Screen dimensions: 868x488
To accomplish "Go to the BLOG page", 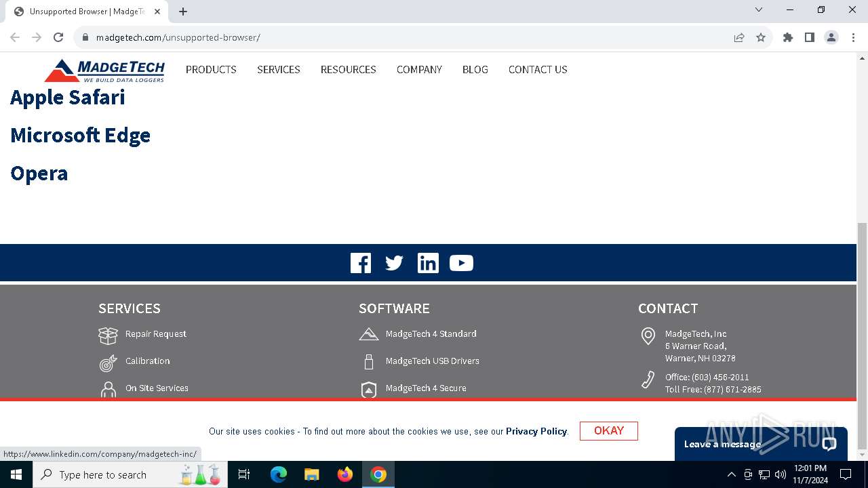I will tap(475, 69).
